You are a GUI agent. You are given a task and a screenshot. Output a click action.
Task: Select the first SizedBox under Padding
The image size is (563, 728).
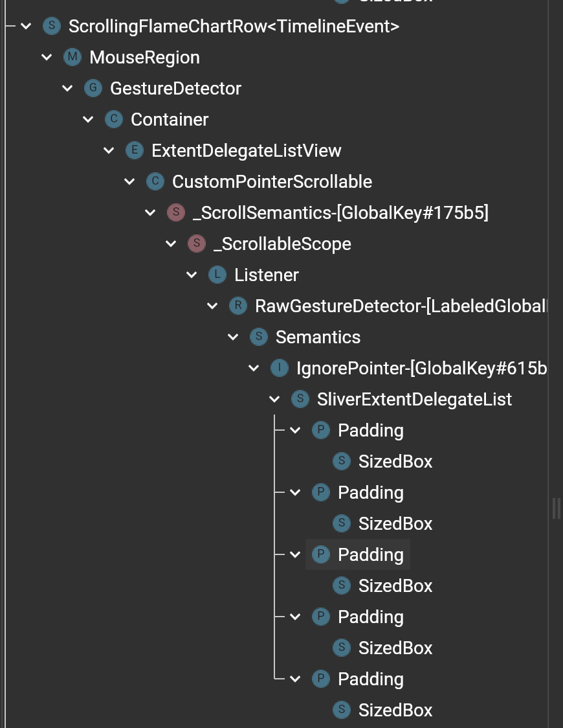click(395, 461)
